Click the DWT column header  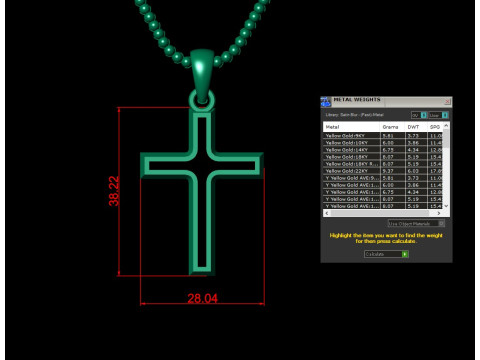tap(416, 127)
